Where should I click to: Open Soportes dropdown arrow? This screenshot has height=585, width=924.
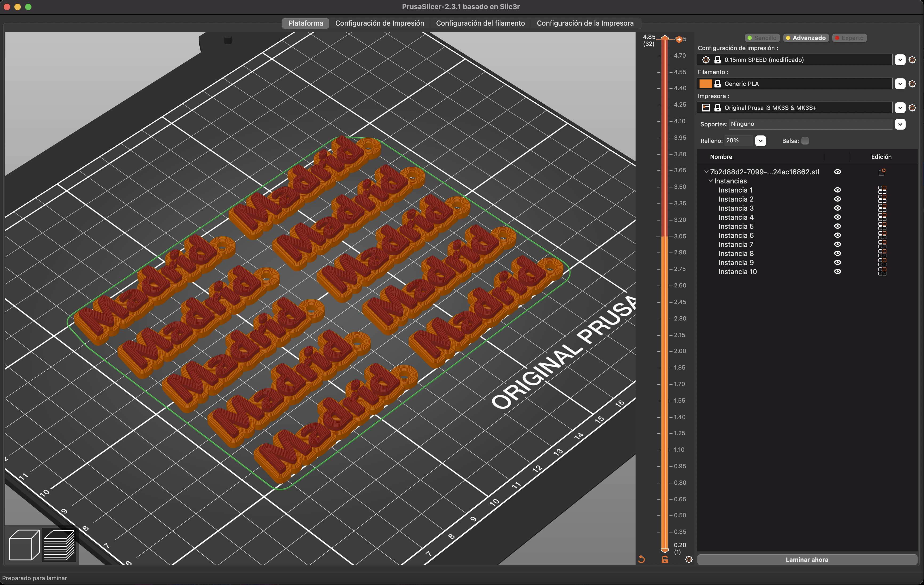click(900, 124)
